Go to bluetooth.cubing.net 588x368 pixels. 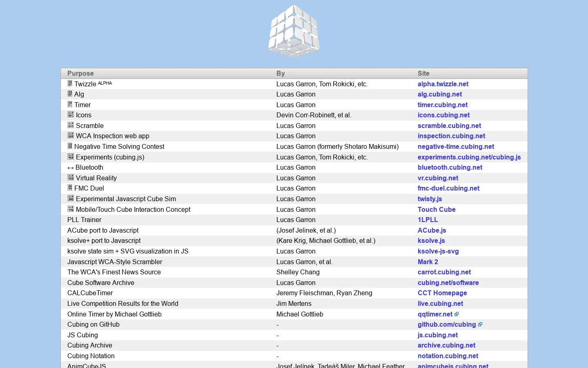point(450,167)
